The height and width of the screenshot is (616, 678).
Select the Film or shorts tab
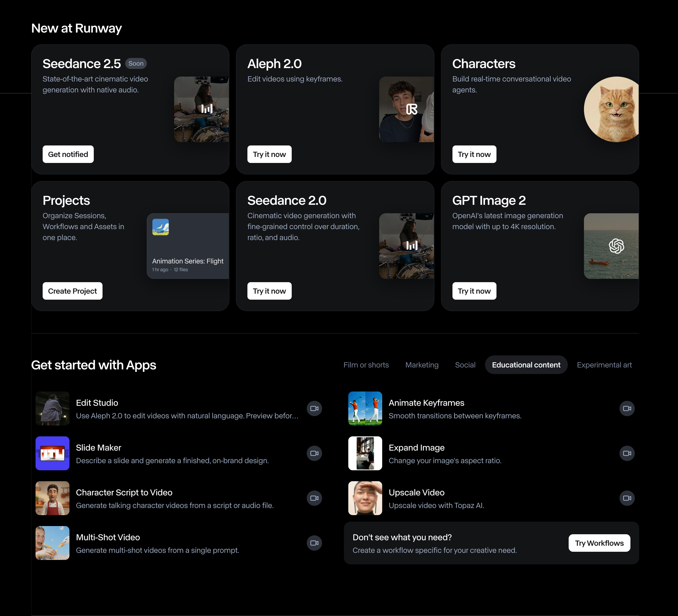pyautogui.click(x=366, y=365)
